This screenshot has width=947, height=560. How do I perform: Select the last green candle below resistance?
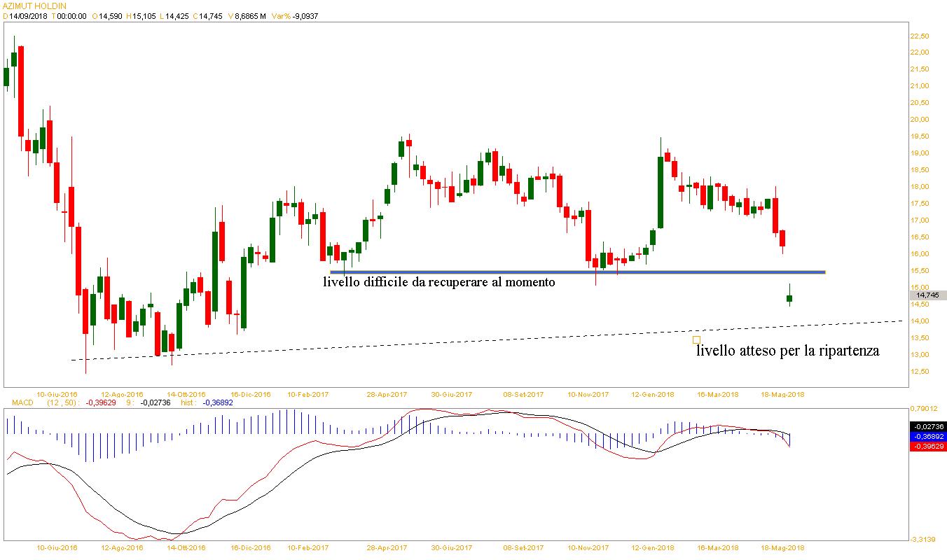(x=789, y=299)
